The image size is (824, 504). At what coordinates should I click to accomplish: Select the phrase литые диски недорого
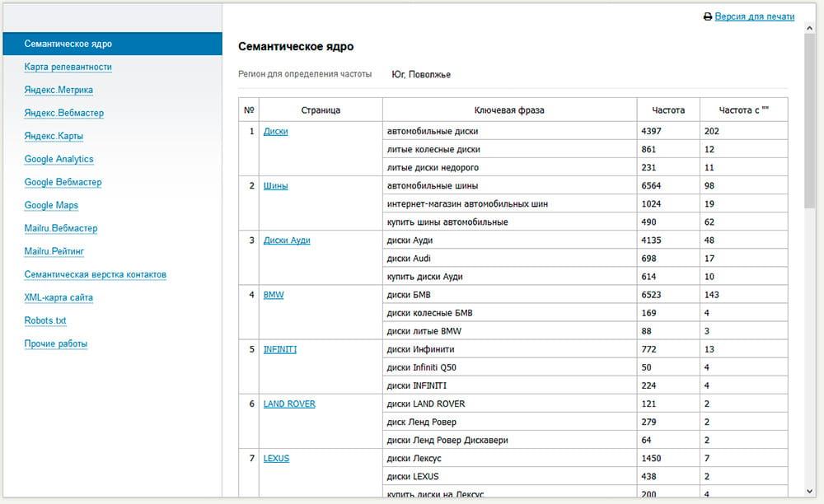coord(433,168)
